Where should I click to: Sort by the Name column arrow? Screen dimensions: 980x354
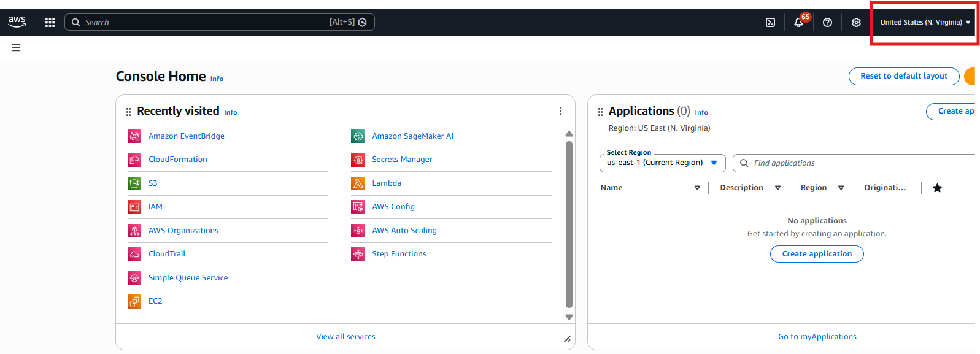click(x=697, y=188)
